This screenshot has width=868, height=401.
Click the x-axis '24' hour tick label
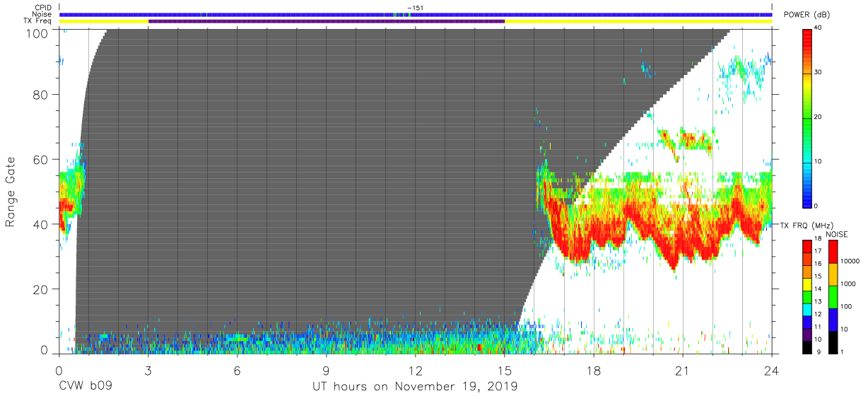tap(772, 370)
